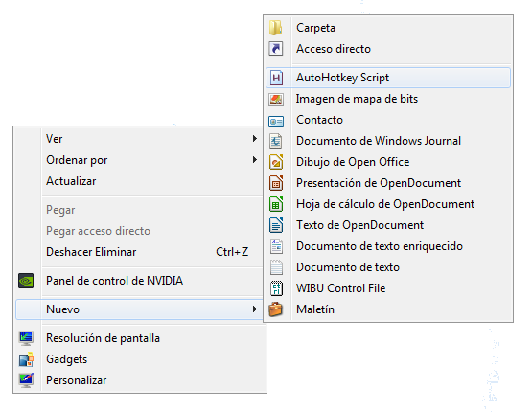Click the yellow Carpeta folder icon
This screenshot has height=412, width=532.
pyautogui.click(x=275, y=28)
